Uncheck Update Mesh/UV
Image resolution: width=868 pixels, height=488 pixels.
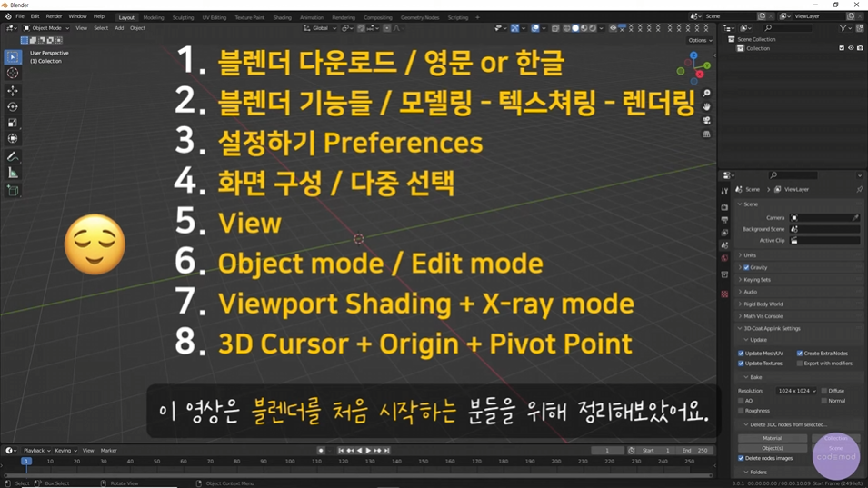coord(742,353)
